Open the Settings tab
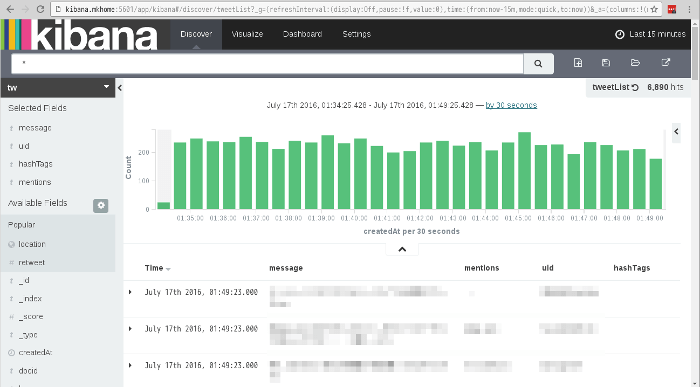 click(x=356, y=34)
